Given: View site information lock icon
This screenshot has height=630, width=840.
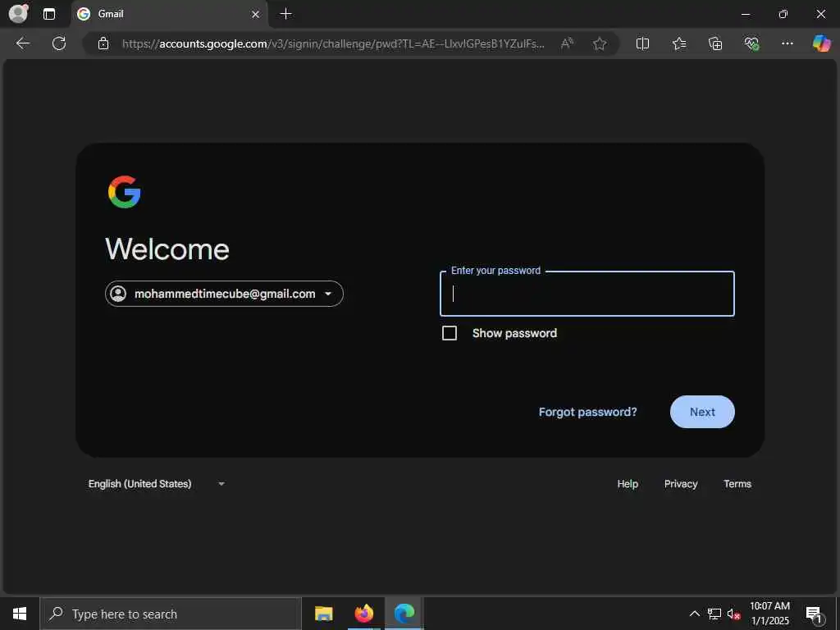Looking at the screenshot, I should pyautogui.click(x=103, y=43).
